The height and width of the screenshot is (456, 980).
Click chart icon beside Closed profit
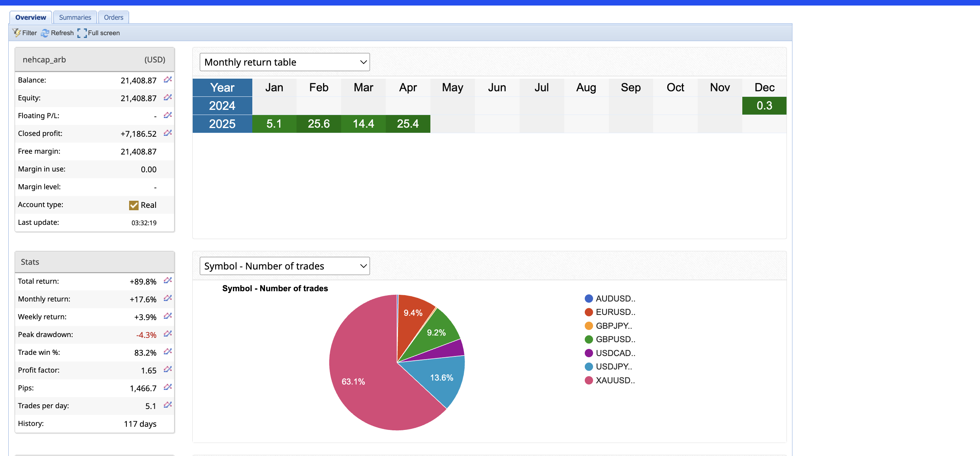[x=168, y=133]
